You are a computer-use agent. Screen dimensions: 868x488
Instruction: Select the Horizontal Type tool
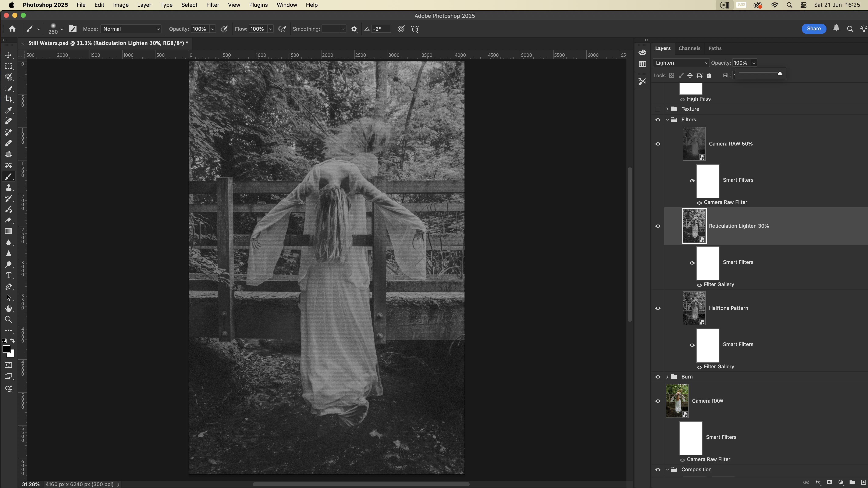point(8,276)
